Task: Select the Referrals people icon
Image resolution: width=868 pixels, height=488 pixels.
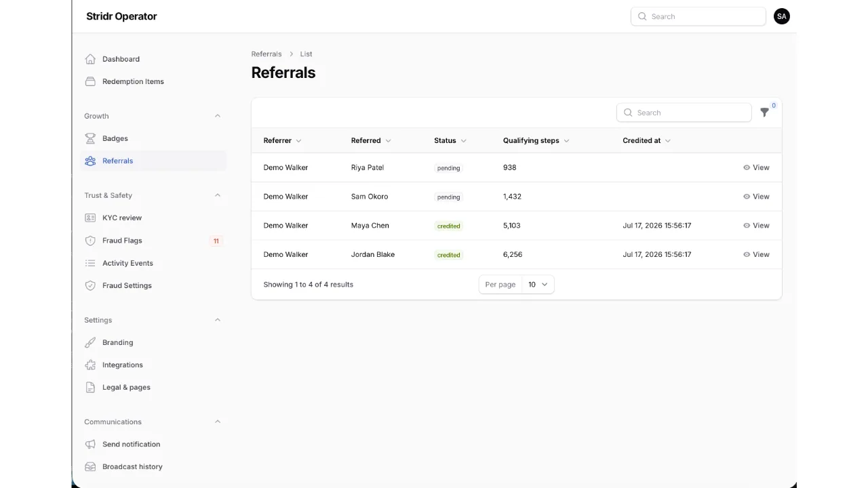Action: (x=90, y=161)
